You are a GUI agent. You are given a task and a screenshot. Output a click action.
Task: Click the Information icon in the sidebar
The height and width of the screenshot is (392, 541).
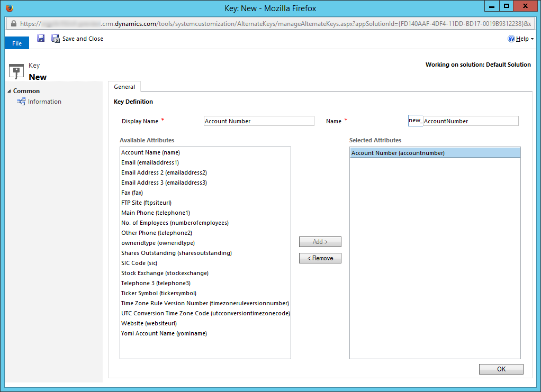click(x=21, y=101)
